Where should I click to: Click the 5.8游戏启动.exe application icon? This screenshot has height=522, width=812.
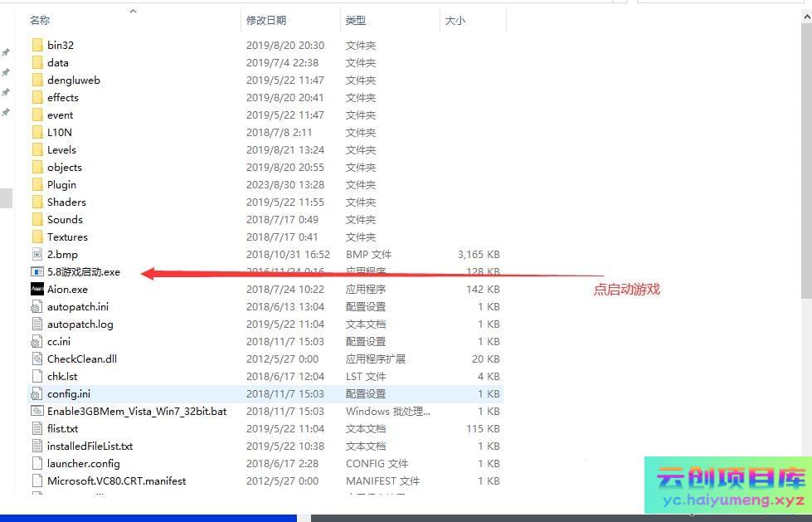click(37, 271)
